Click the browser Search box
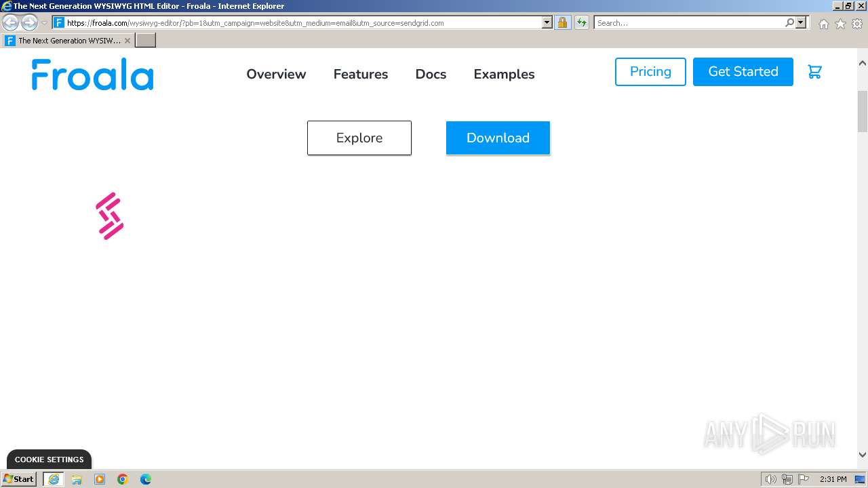The image size is (868, 488). coord(689,23)
